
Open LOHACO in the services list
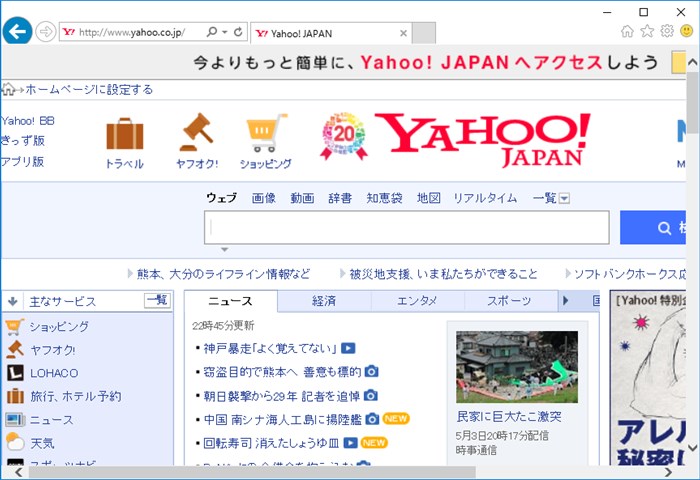[54, 373]
